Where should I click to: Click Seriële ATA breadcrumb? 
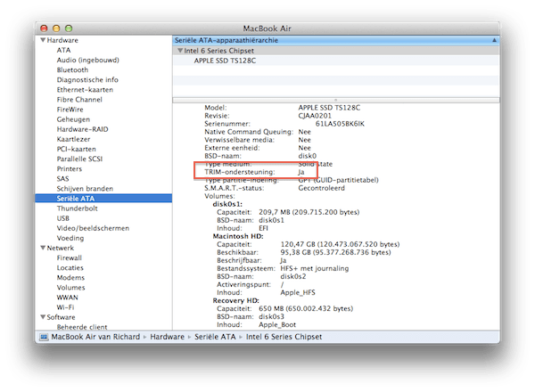(215, 337)
